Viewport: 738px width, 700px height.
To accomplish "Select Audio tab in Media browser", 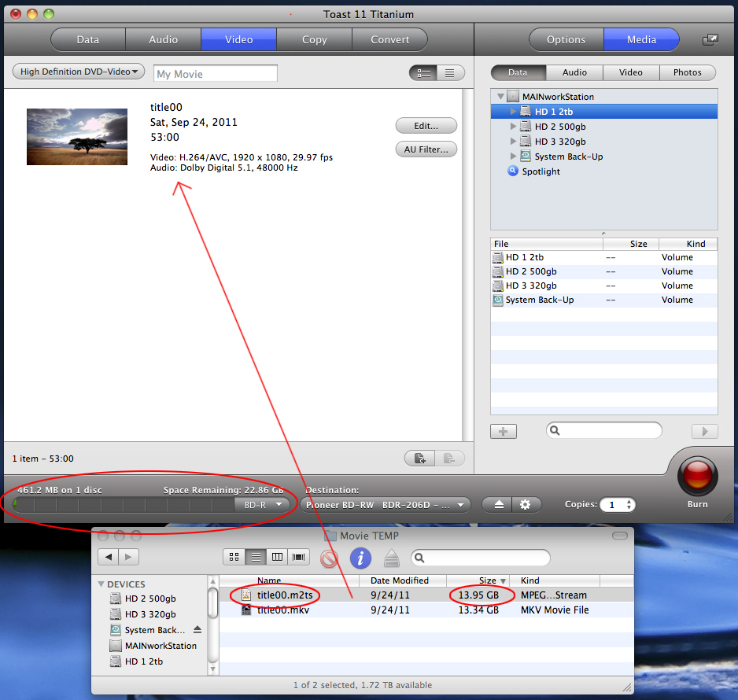I will tap(574, 72).
